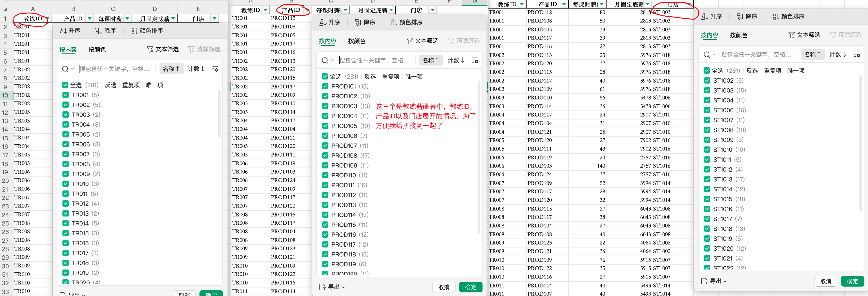Open 产品ID column filter dropdown in left sheet

[90, 18]
